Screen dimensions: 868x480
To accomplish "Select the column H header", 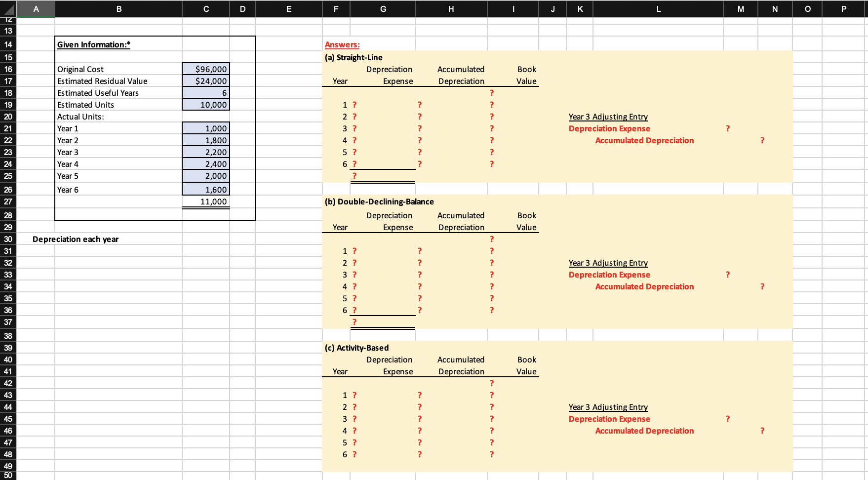I will point(451,8).
